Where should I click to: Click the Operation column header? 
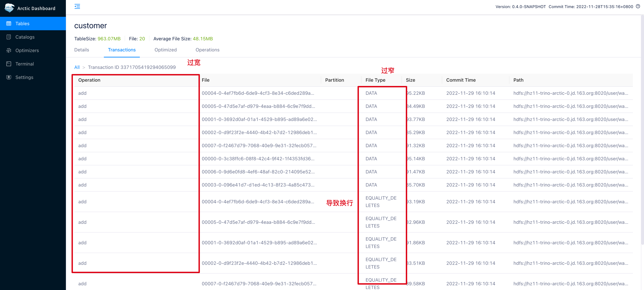89,80
